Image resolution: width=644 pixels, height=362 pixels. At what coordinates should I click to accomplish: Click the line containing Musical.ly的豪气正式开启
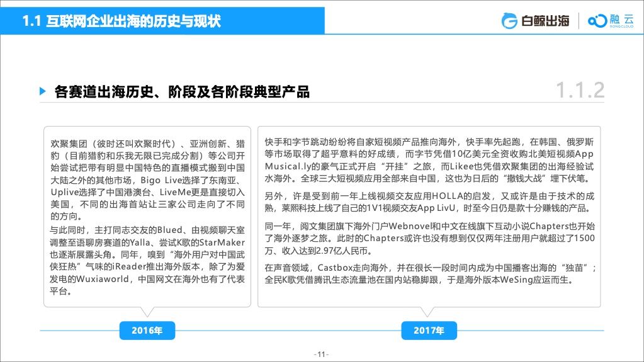point(429,166)
